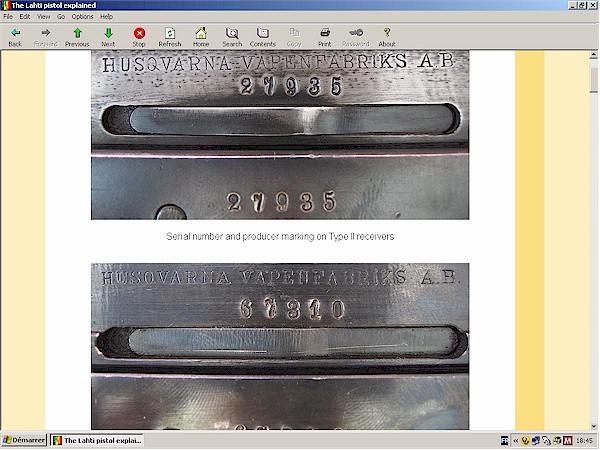Click the Copy toolbar icon
This screenshot has height=450, width=600.
[294, 33]
